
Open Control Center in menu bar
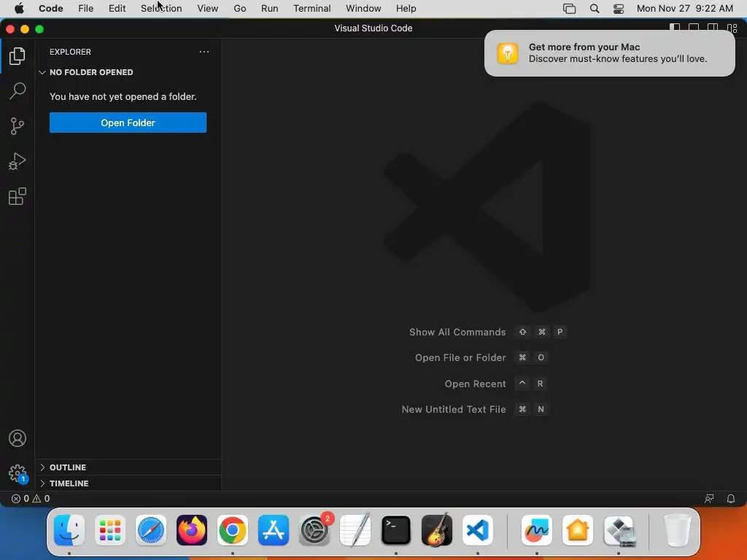619,9
